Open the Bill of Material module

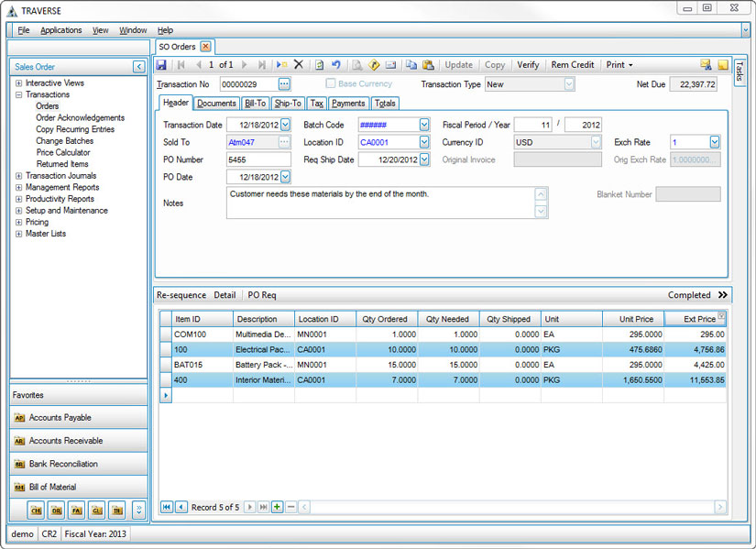79,488
